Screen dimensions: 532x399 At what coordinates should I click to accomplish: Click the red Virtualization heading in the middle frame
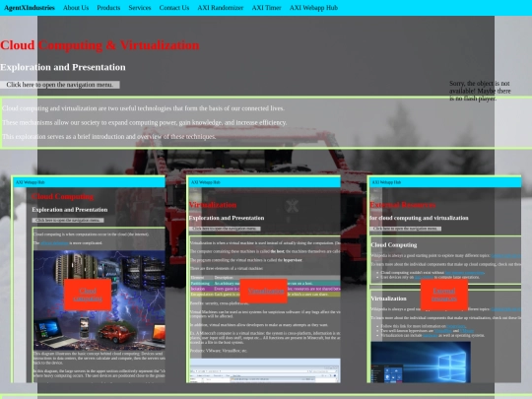[213, 205]
